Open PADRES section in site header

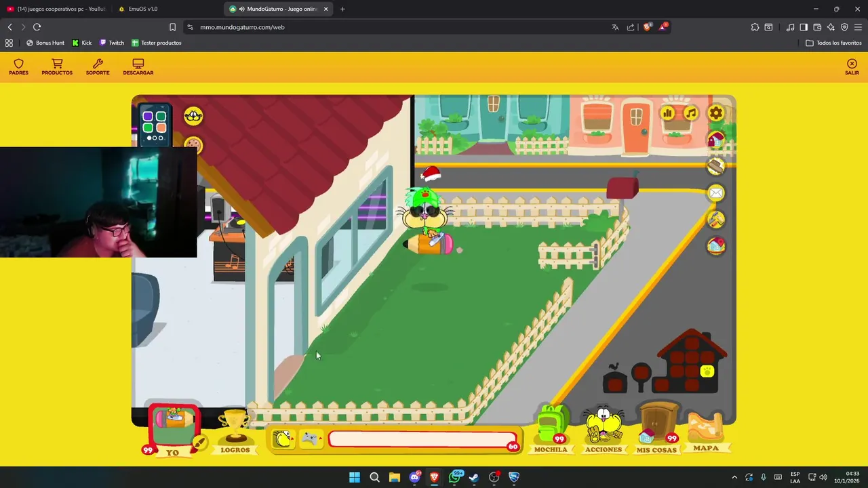click(x=19, y=67)
